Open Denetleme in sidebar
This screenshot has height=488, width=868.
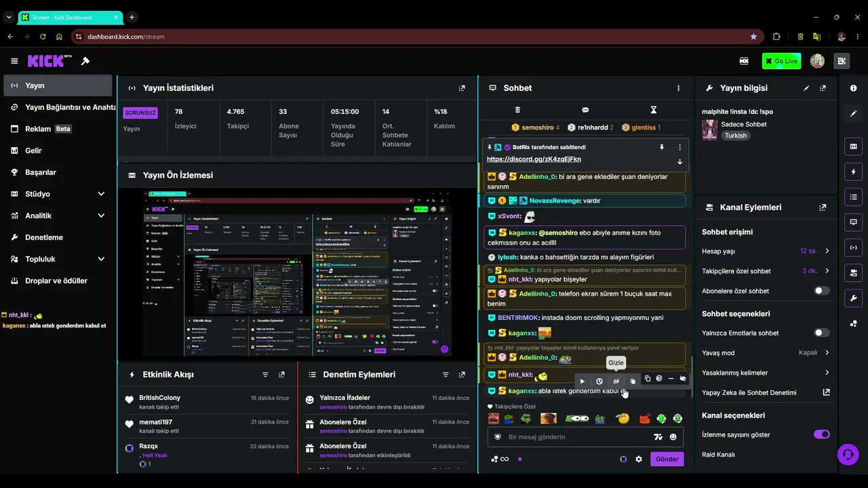click(58, 237)
